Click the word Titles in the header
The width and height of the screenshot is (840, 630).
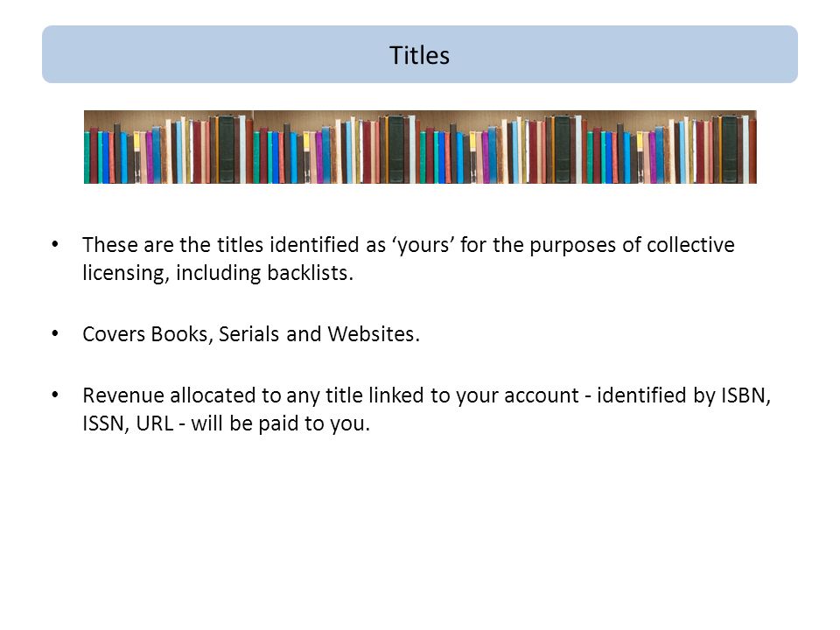[419, 55]
